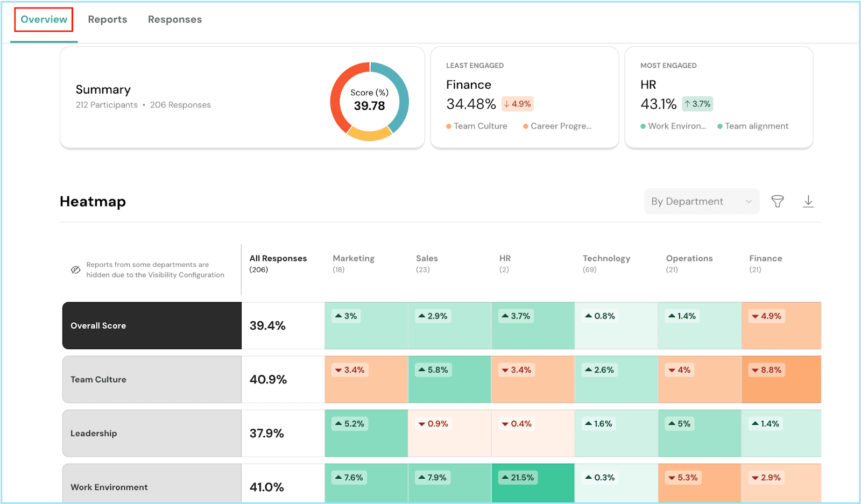Open the Responses tab
861x504 pixels.
175,19
